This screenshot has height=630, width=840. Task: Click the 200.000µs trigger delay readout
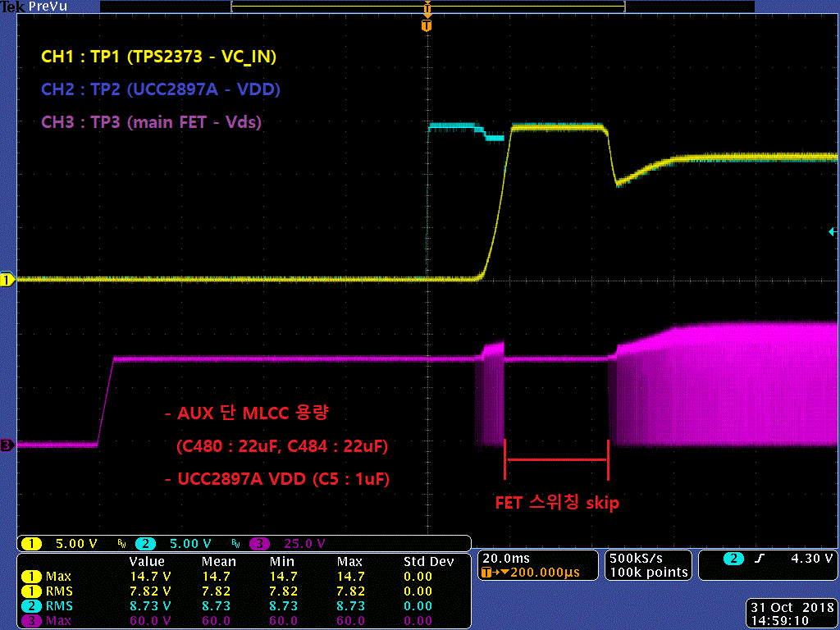pyautogui.click(x=545, y=573)
